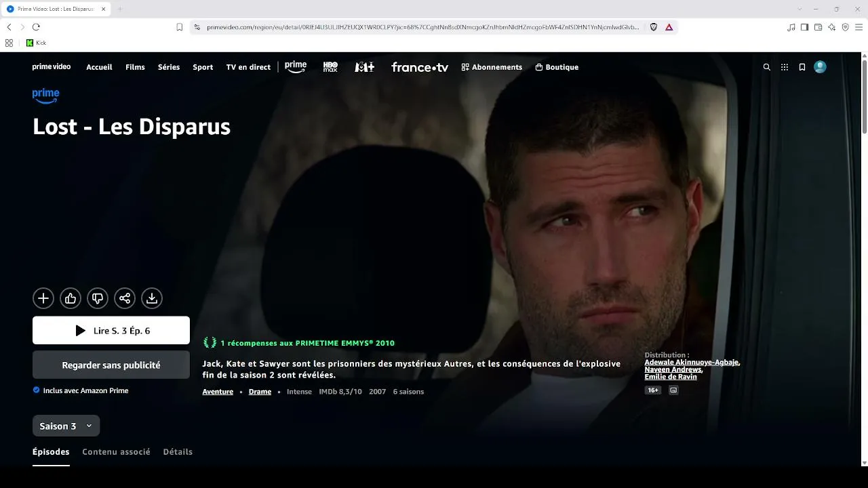This screenshot has height=488, width=868.
Task: Click the thumbs-down dislike icon
Action: pos(98,298)
